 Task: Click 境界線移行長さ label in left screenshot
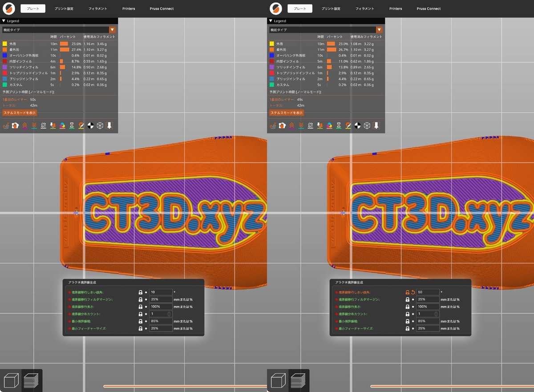point(83,307)
